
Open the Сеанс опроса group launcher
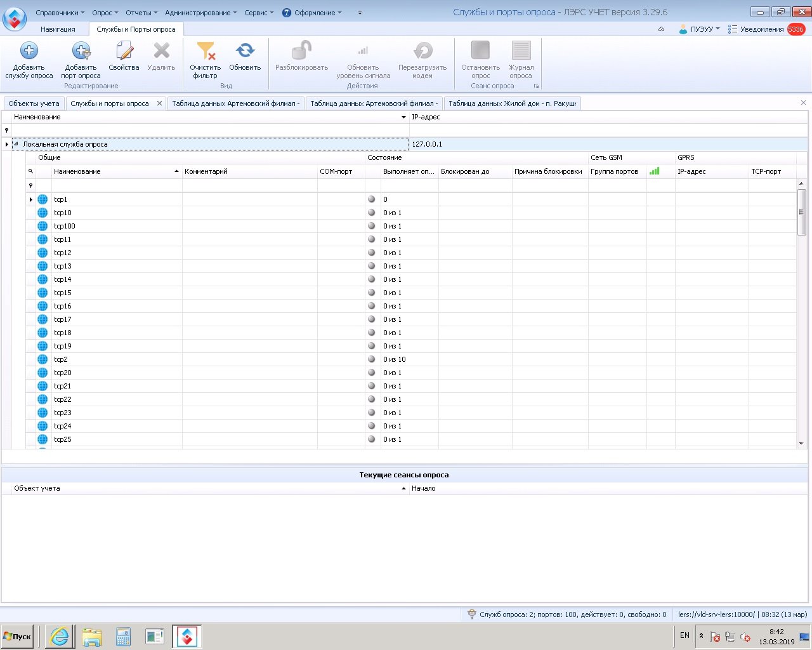tap(536, 86)
